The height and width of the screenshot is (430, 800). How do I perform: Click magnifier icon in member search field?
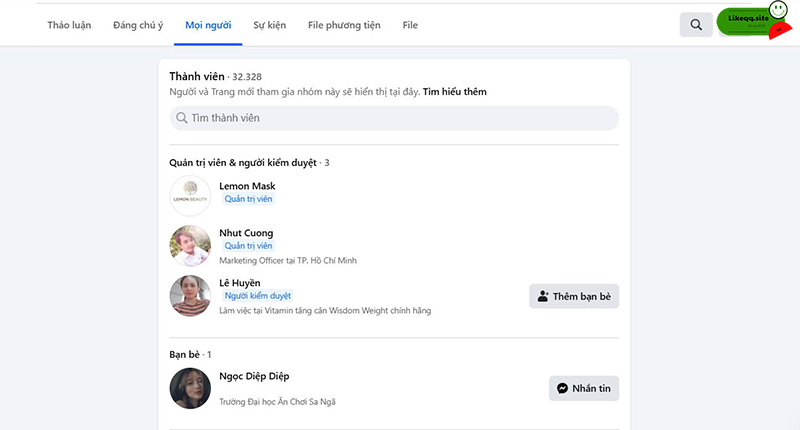point(182,118)
